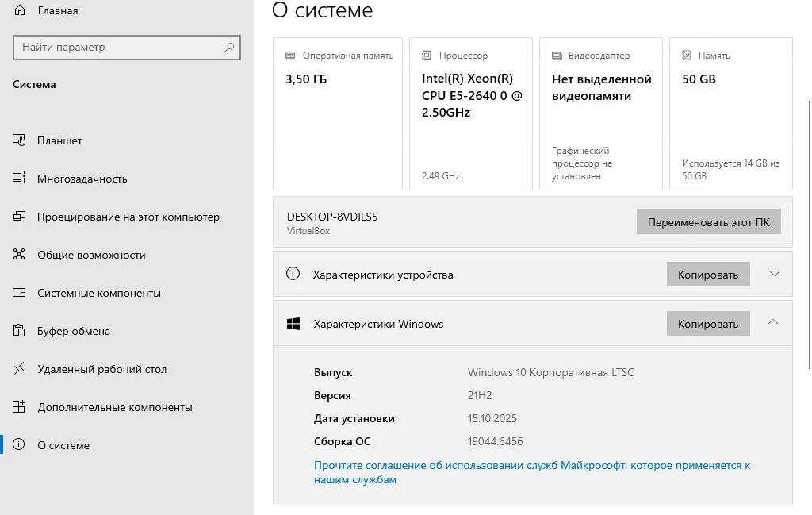Open the Системные компоненты menu item
812x515 pixels.
pos(99,293)
